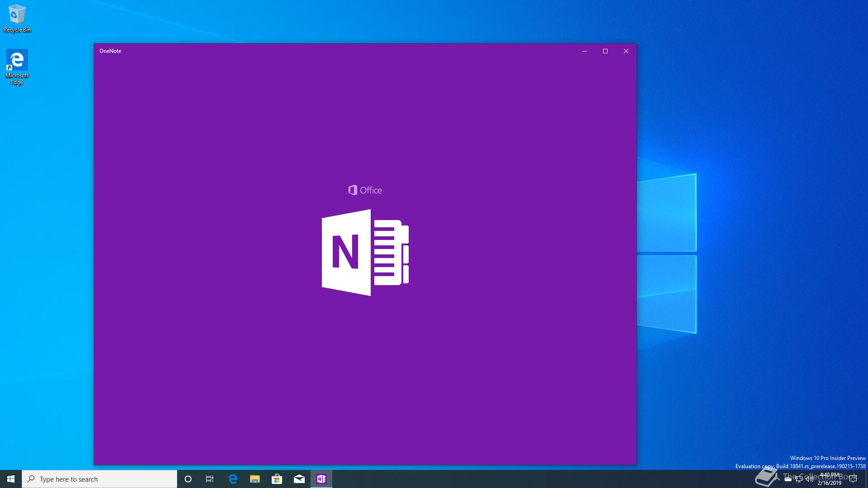The image size is (868, 488).
Task: Click the OneNote taskbar button
Action: pyautogui.click(x=321, y=479)
